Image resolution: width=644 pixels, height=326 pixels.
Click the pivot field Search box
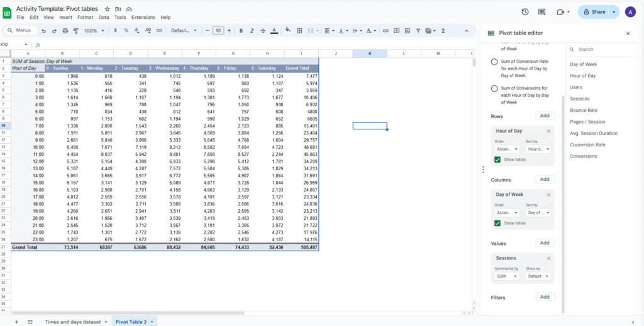click(x=602, y=49)
